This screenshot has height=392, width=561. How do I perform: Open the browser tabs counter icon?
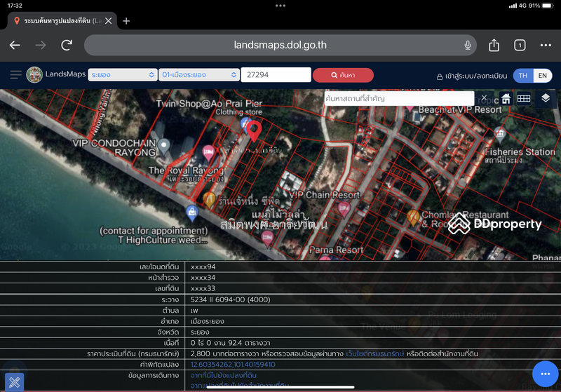coord(520,45)
